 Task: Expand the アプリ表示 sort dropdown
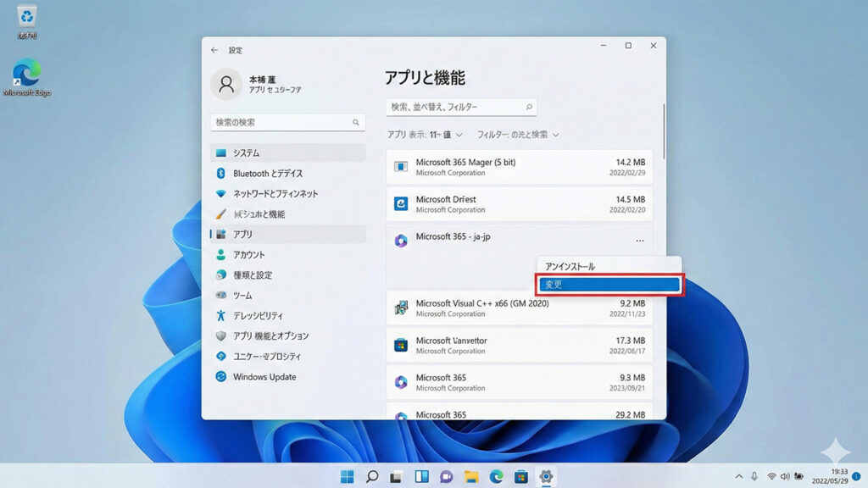(425, 135)
